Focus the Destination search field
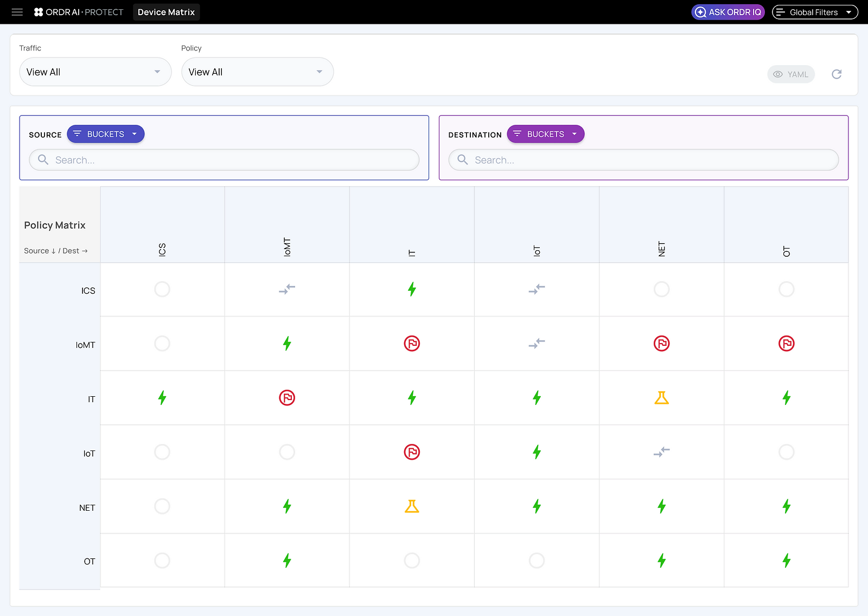The height and width of the screenshot is (616, 868). [x=643, y=160]
